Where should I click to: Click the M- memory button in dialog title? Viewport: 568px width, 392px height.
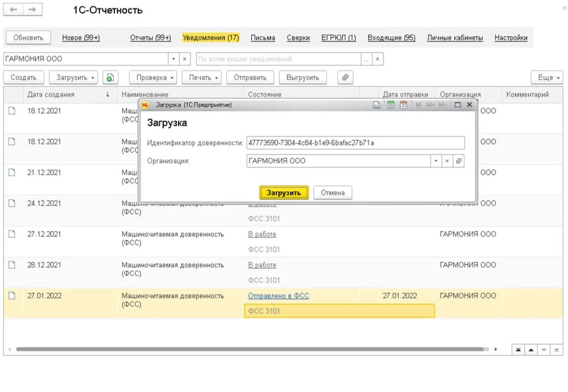click(x=442, y=105)
